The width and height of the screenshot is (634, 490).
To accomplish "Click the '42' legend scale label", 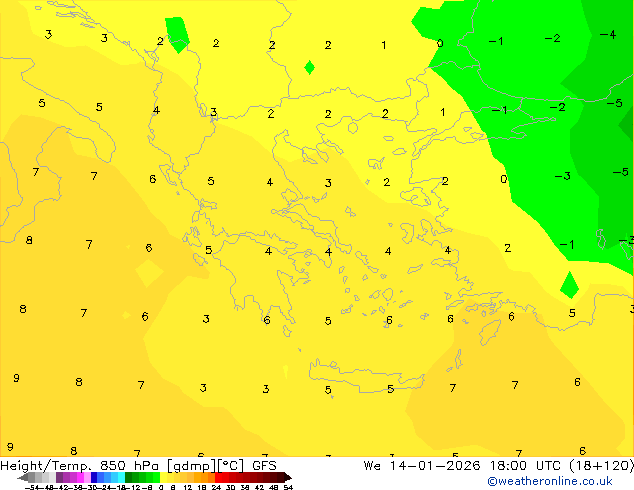I will (x=259, y=488).
